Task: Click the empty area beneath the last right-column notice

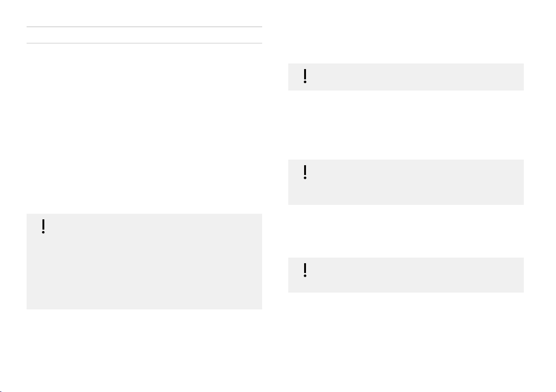Action: pos(406,341)
